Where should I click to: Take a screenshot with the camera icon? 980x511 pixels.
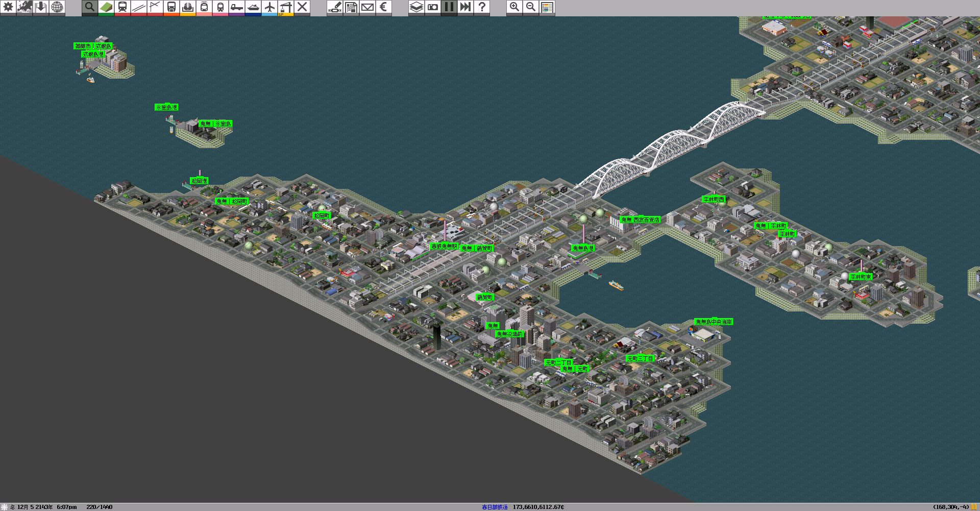[x=433, y=8]
